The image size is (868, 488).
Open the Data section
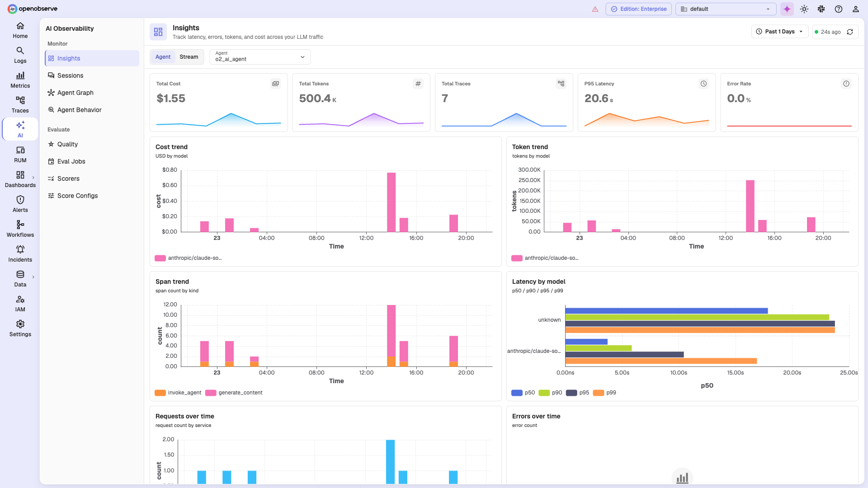coord(20,279)
